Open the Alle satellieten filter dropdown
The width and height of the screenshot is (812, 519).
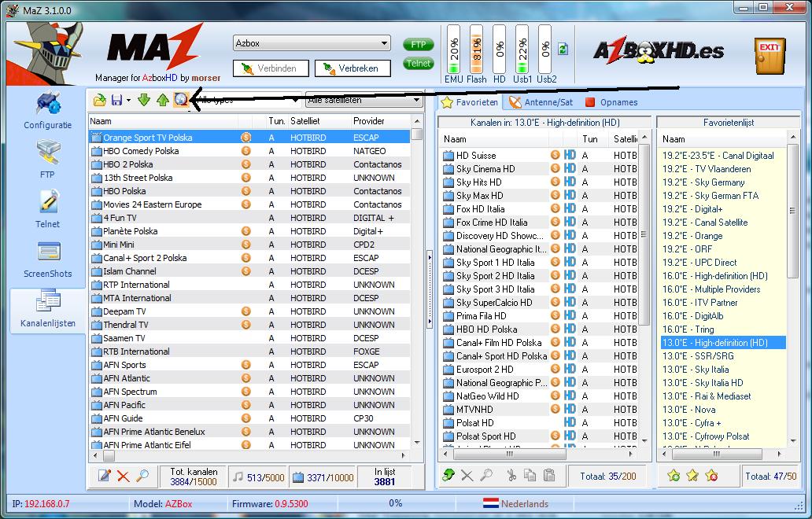pyautogui.click(x=364, y=100)
